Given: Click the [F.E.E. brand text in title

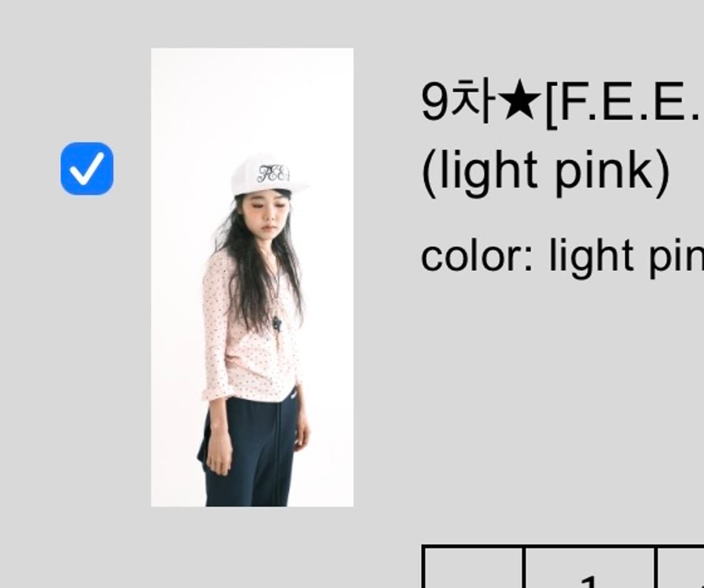Looking at the screenshot, I should pos(624,106).
